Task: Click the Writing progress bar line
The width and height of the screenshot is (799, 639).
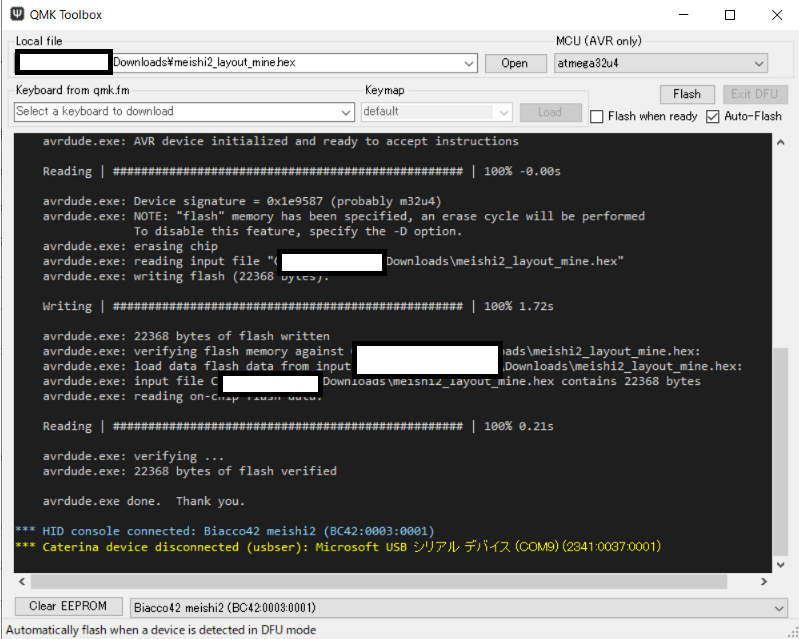Action: (x=298, y=306)
